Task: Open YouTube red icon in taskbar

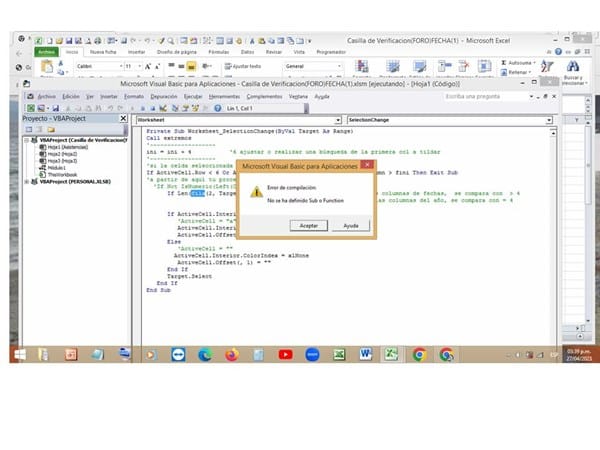Action: click(285, 354)
